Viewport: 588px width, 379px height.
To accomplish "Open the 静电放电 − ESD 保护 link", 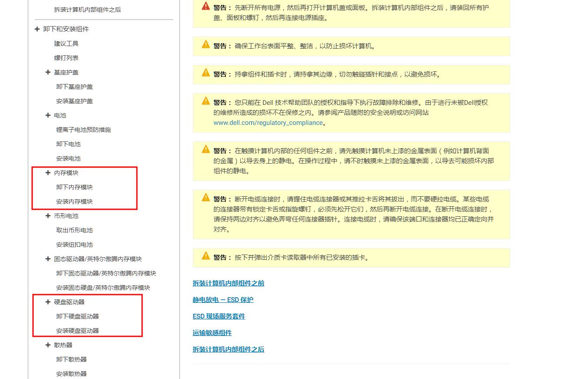I will [223, 299].
